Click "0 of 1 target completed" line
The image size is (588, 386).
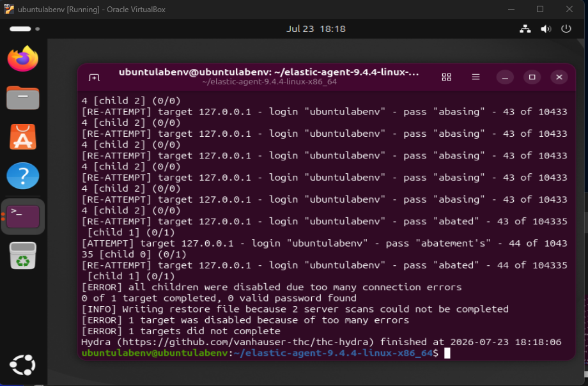[x=219, y=298]
